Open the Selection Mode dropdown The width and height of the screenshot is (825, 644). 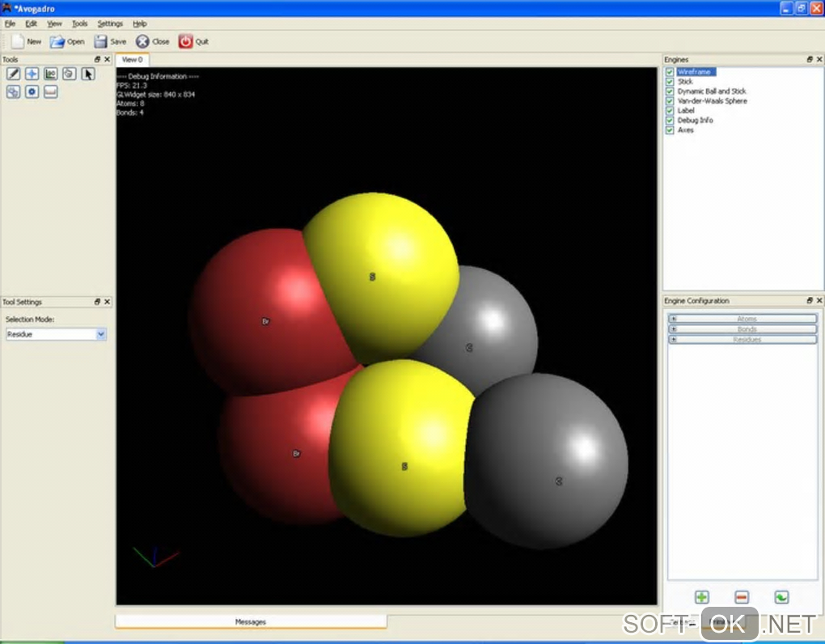point(56,334)
